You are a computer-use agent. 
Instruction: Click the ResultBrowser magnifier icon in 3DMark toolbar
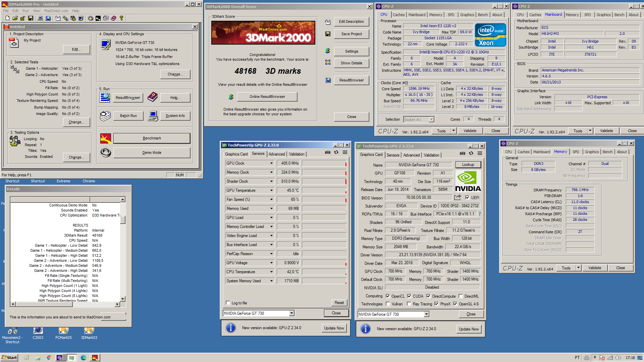(48, 18)
